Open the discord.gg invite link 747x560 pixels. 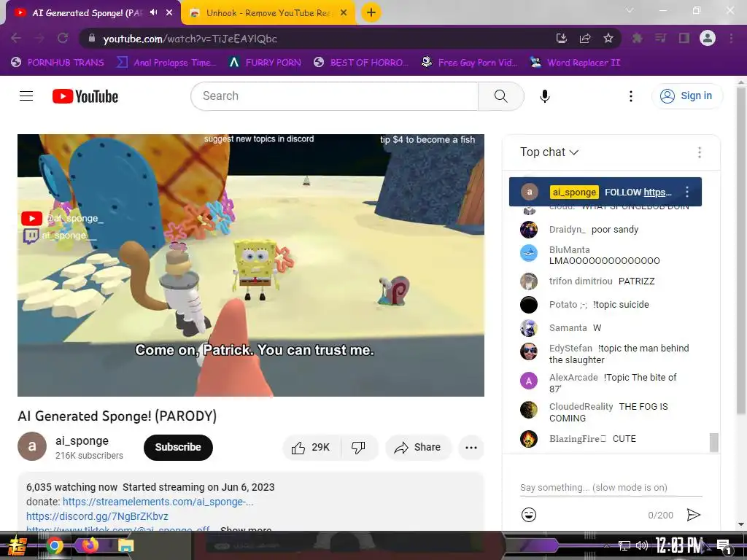point(97,516)
